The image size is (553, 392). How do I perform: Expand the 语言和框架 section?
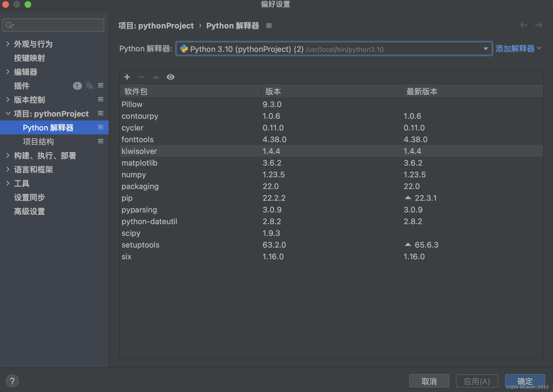[8, 169]
